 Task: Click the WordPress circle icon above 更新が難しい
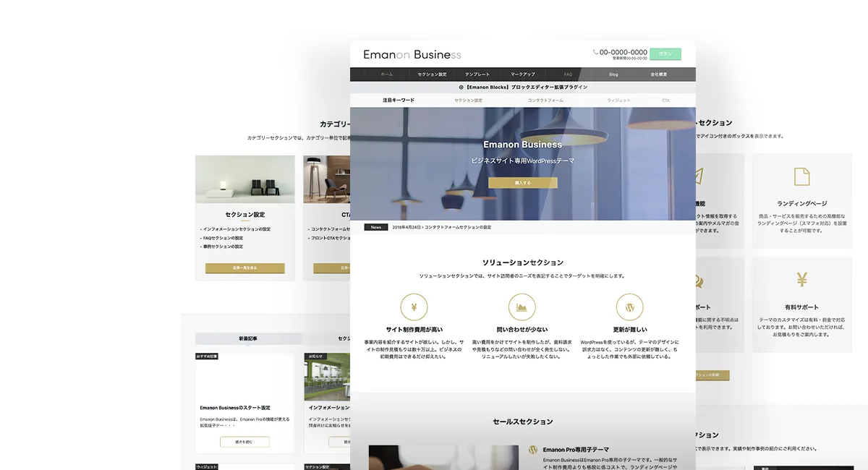point(630,307)
